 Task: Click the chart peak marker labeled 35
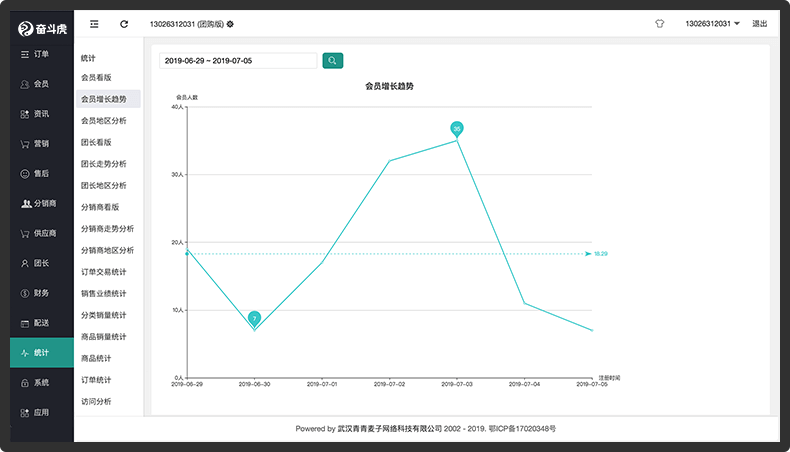456,129
